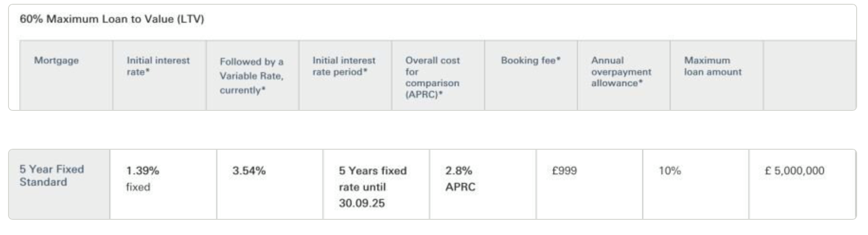Select the 10% overpayment allowance value

(x=670, y=171)
